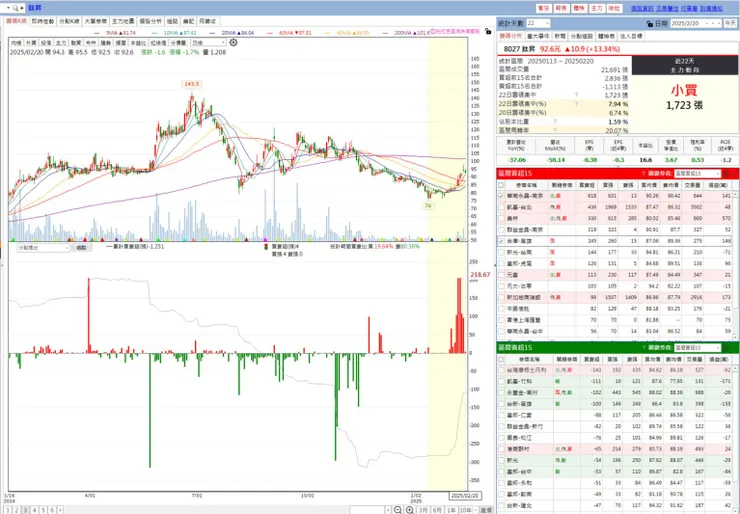Click the 今天 button
This screenshot has height=514, width=740.
pos(731,23)
